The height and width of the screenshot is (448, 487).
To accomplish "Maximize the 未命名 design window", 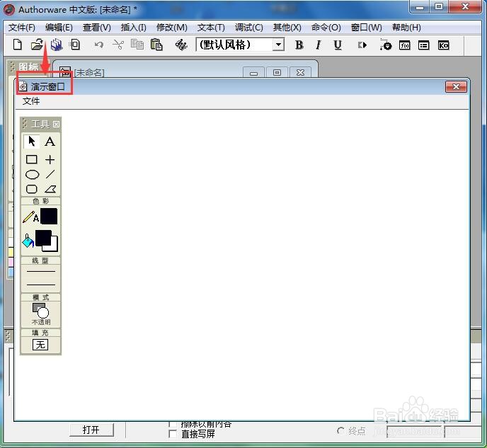I will (277, 72).
